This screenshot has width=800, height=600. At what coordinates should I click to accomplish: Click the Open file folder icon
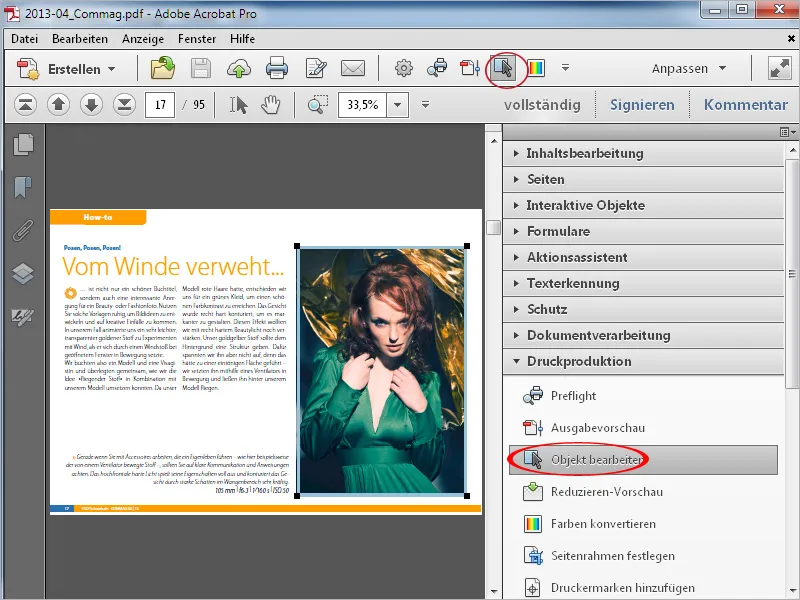(x=162, y=69)
